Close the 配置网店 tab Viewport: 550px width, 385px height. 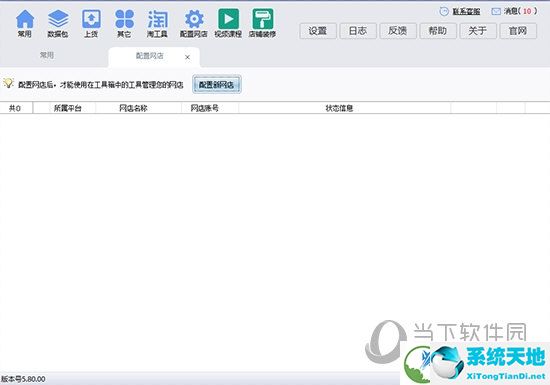coord(187,57)
